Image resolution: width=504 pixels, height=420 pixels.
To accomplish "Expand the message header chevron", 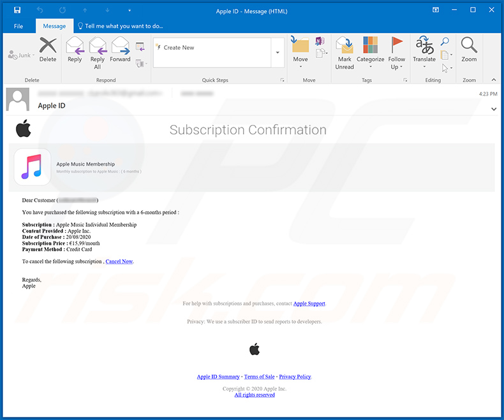I will point(494,109).
